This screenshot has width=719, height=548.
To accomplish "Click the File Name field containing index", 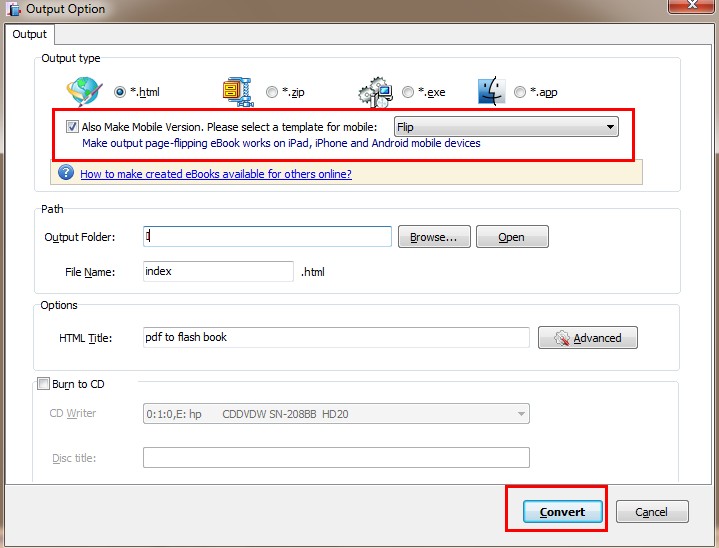I will click(218, 271).
